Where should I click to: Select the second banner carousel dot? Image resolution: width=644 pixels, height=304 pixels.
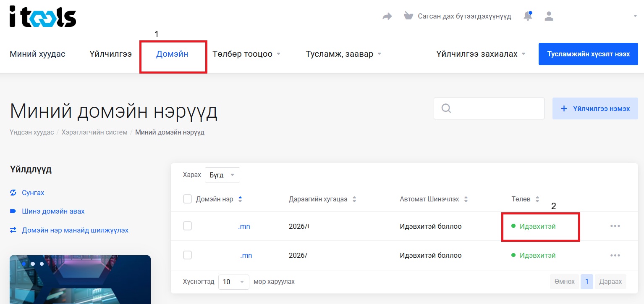coord(33,264)
